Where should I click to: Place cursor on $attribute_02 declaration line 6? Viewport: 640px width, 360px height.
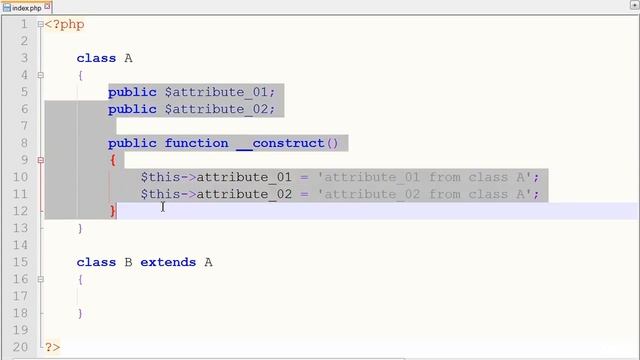(x=220, y=109)
